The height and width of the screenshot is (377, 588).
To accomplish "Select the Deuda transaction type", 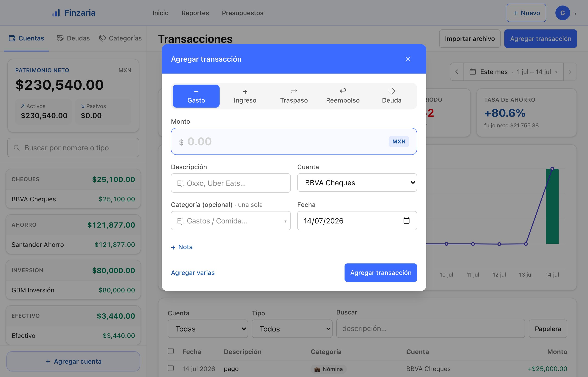I will point(392,96).
